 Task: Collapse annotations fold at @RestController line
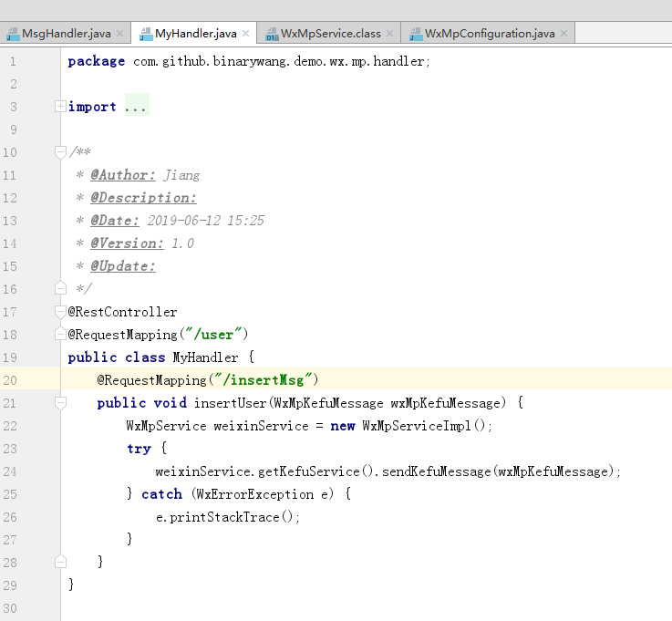tap(60, 312)
